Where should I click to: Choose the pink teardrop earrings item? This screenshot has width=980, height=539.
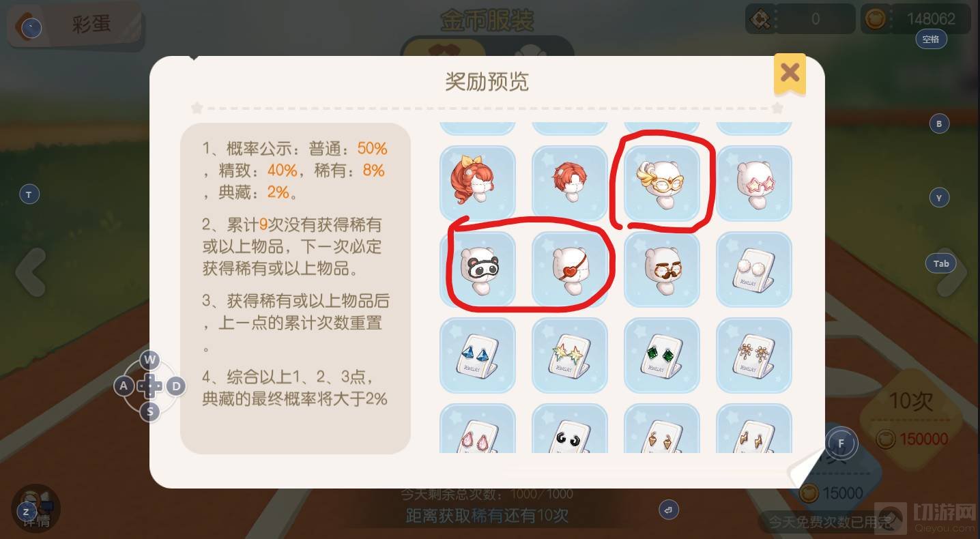pos(477,428)
